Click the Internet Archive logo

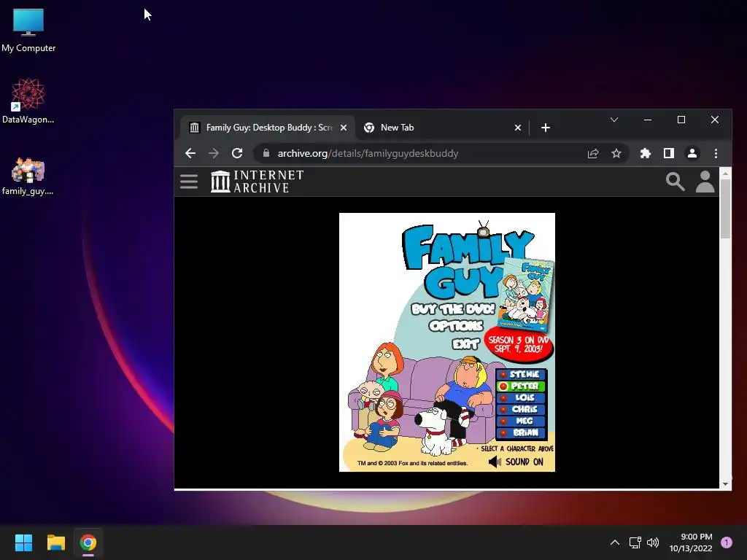(x=258, y=182)
